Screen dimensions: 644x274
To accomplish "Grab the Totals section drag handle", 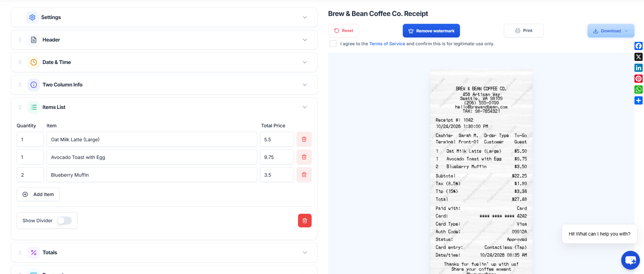I will point(20,253).
